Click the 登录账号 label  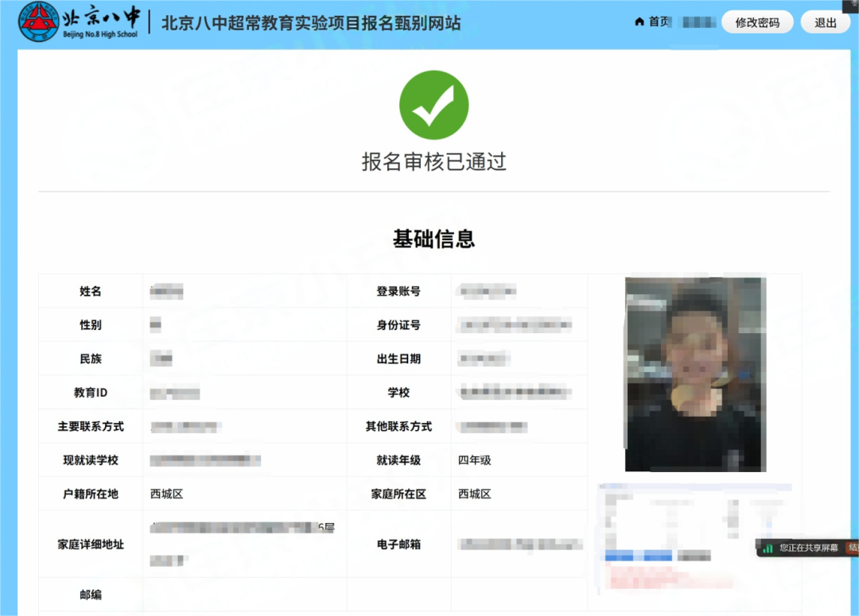[398, 291]
